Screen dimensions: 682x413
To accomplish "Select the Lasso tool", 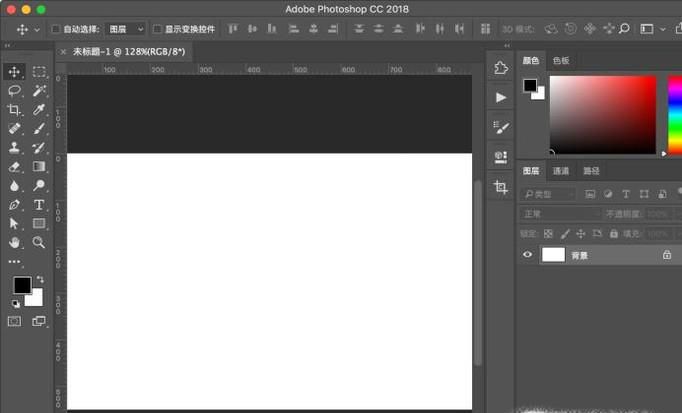I will [14, 90].
